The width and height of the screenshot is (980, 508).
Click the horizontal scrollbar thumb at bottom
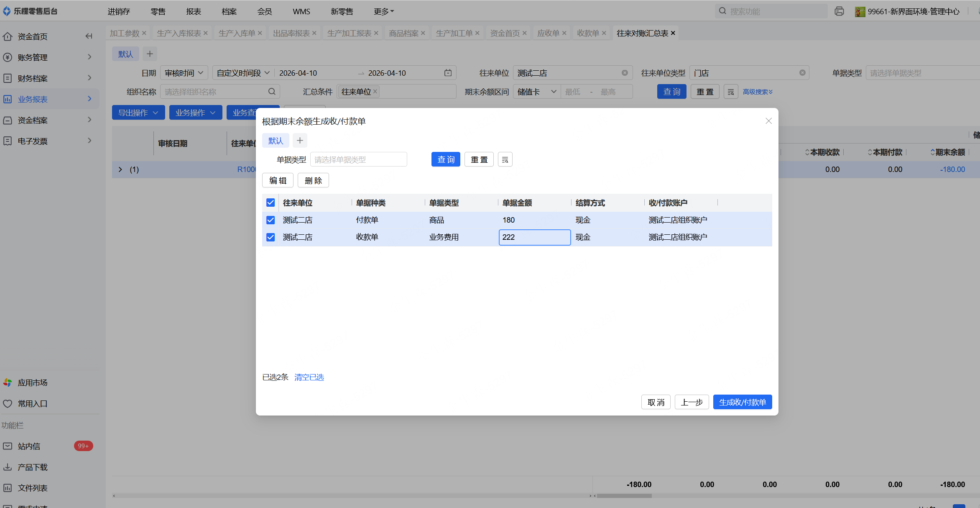tap(624, 496)
